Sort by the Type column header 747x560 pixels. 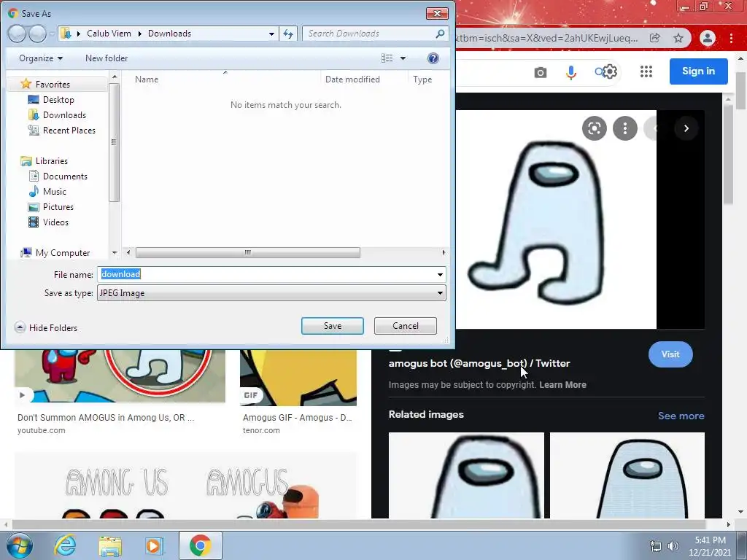(x=422, y=79)
